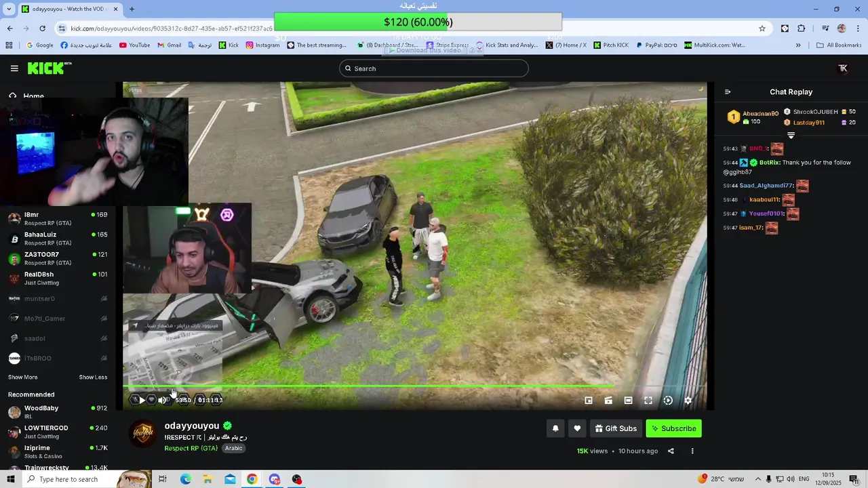The height and width of the screenshot is (488, 868).
Task: Open video player settings gear
Action: (x=688, y=401)
